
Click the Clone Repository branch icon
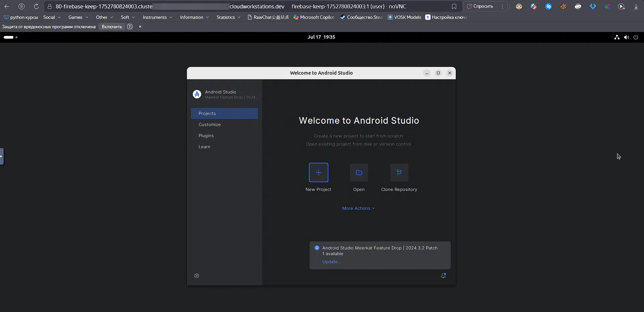point(399,172)
